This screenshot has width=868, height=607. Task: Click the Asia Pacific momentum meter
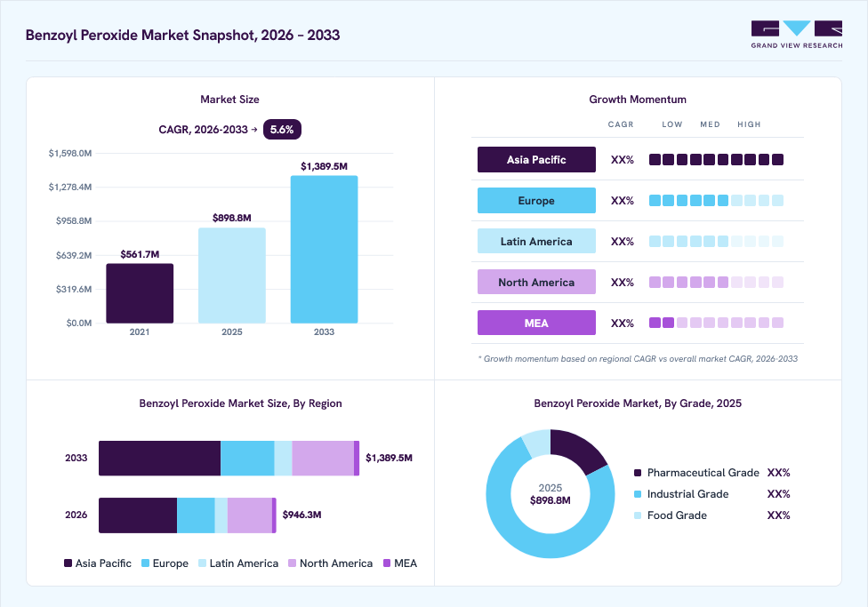[716, 160]
